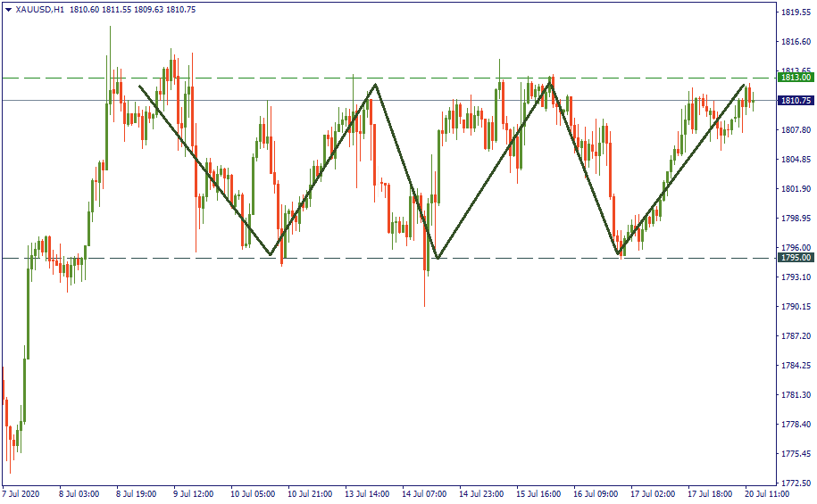Click the 10 Jul 05:00 time label
The height and width of the screenshot is (504, 817).
(x=254, y=493)
